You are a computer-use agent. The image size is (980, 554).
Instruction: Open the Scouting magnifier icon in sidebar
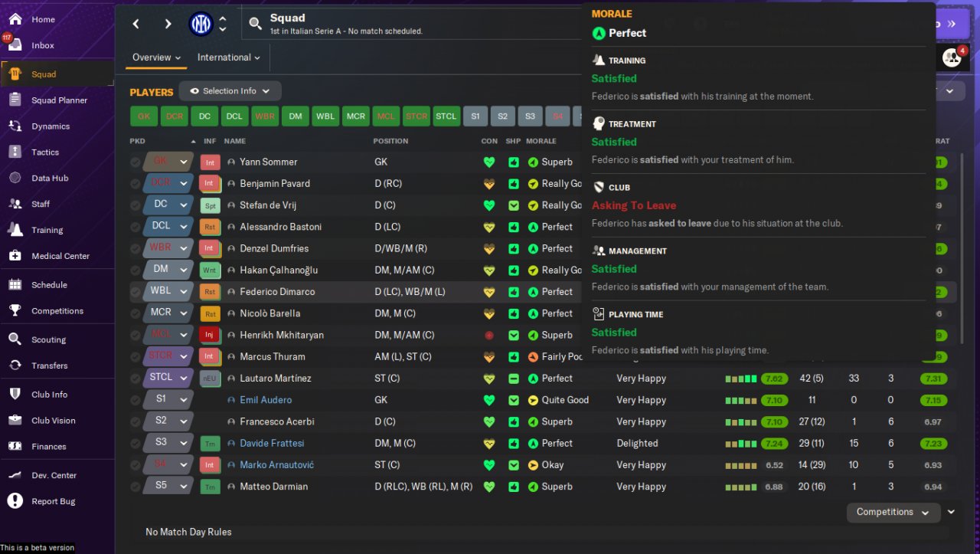pos(15,339)
